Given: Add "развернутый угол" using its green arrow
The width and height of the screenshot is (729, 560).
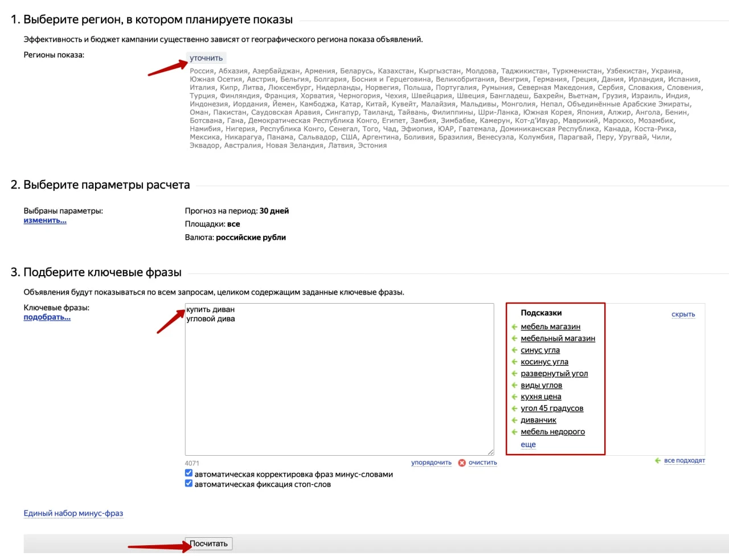Looking at the screenshot, I should click(514, 374).
